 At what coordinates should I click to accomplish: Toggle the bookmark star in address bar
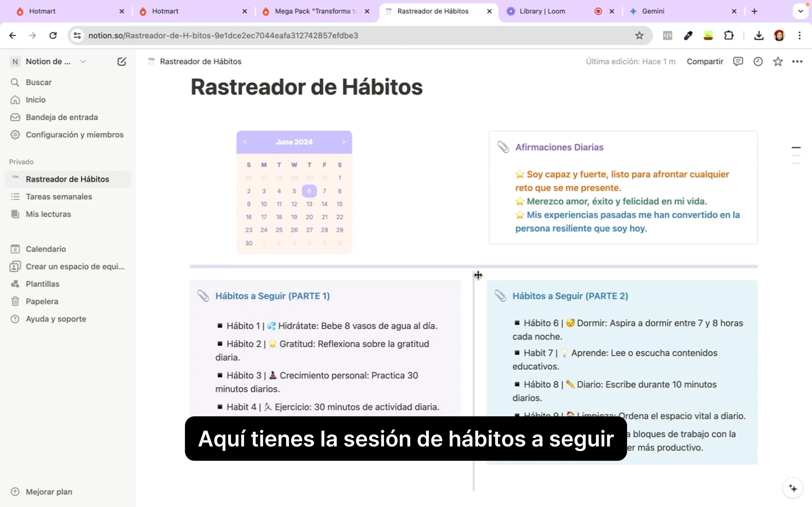pyautogui.click(x=639, y=35)
